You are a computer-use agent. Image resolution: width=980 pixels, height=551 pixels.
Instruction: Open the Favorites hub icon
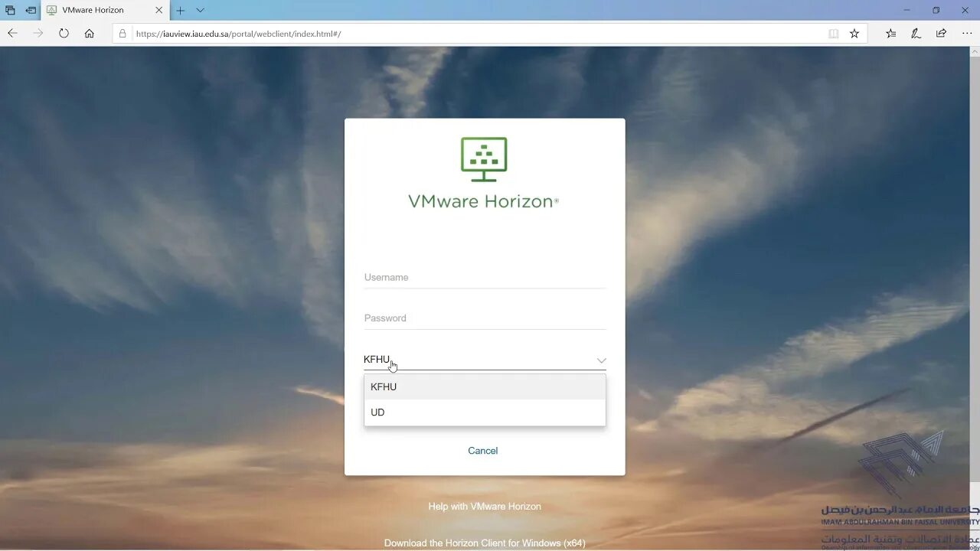pos(891,33)
